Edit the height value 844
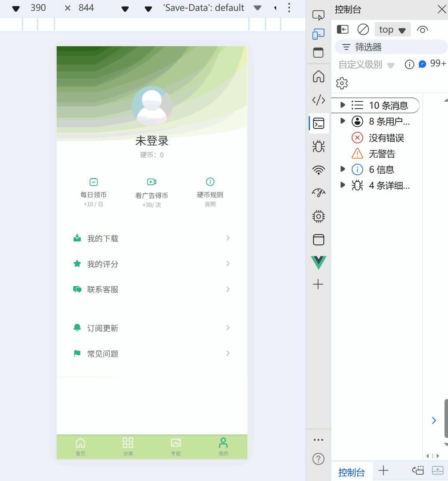 tap(86, 8)
